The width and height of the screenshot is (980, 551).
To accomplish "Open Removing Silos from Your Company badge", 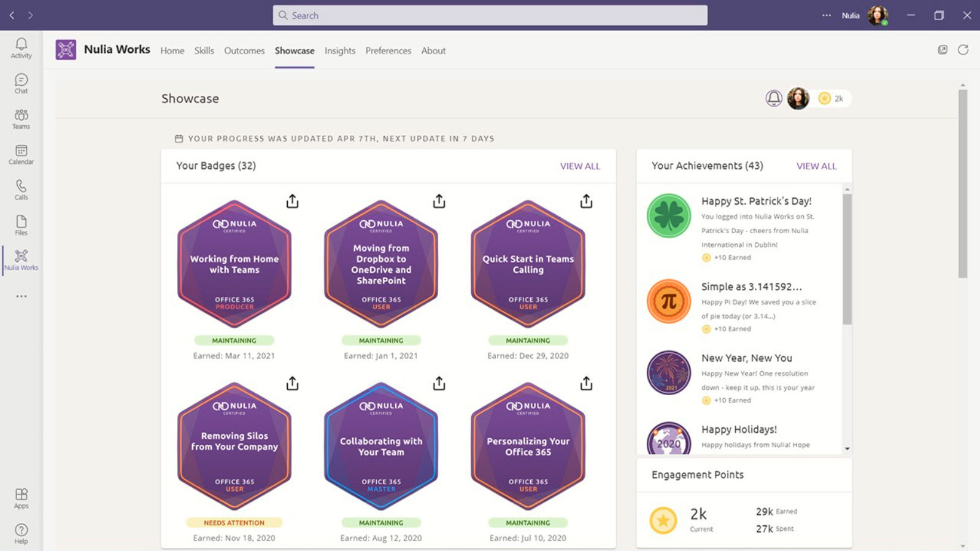I will pos(234,446).
